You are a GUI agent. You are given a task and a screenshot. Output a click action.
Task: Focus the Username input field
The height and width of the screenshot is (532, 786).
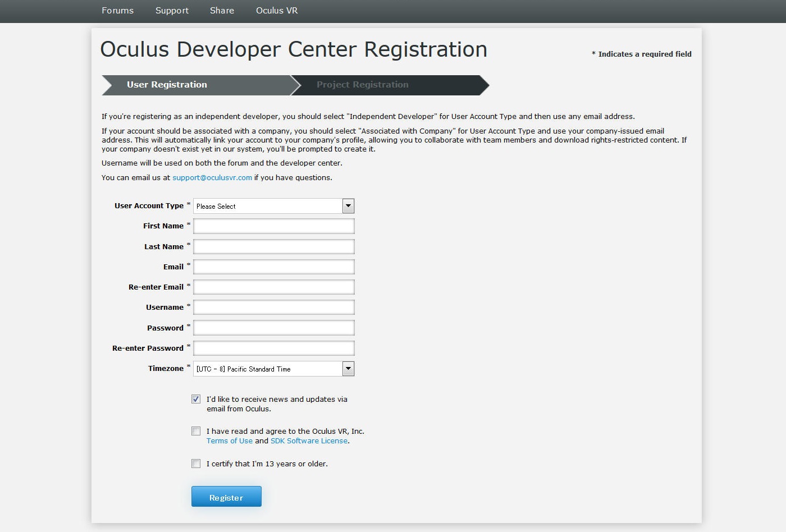point(273,307)
